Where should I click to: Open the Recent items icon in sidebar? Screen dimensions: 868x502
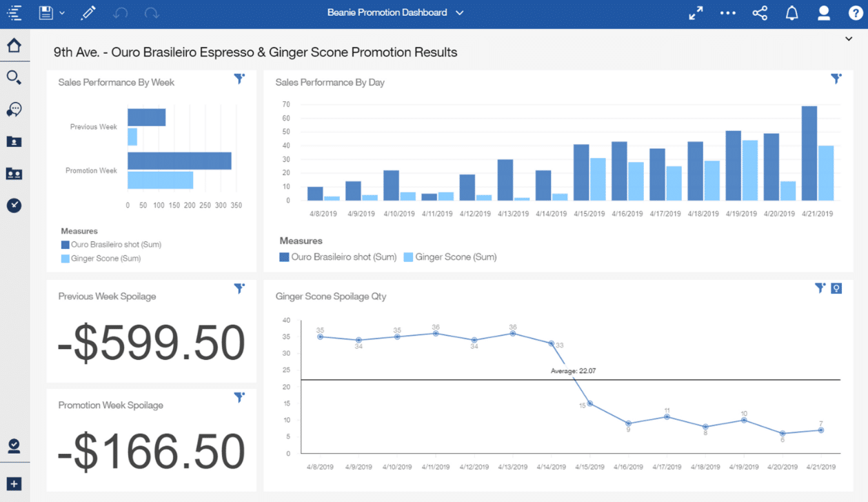coord(14,205)
